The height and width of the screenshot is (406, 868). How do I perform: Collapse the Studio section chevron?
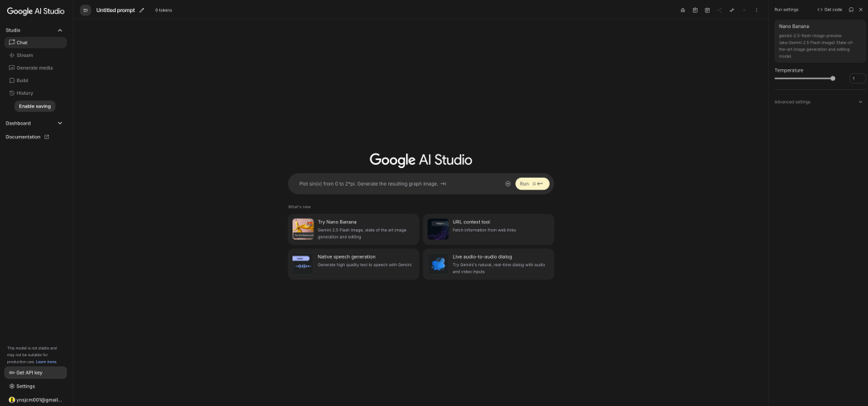[x=59, y=31]
